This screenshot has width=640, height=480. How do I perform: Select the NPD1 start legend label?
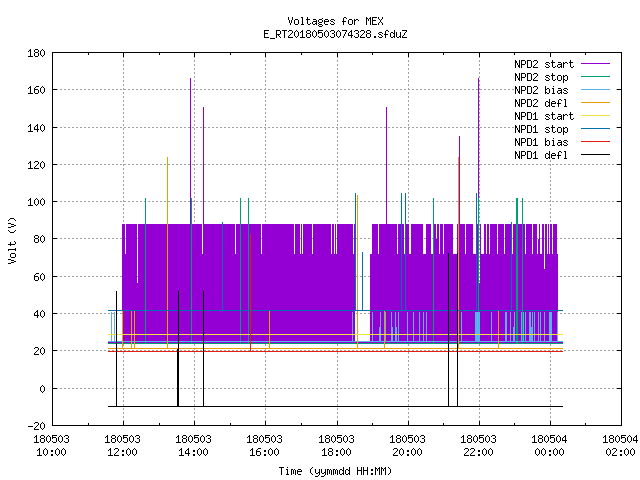point(544,116)
